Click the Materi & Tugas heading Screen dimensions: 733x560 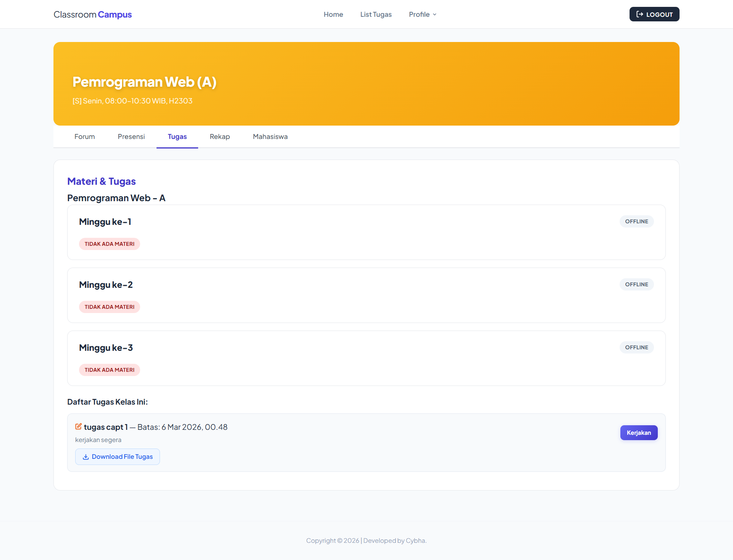(102, 181)
